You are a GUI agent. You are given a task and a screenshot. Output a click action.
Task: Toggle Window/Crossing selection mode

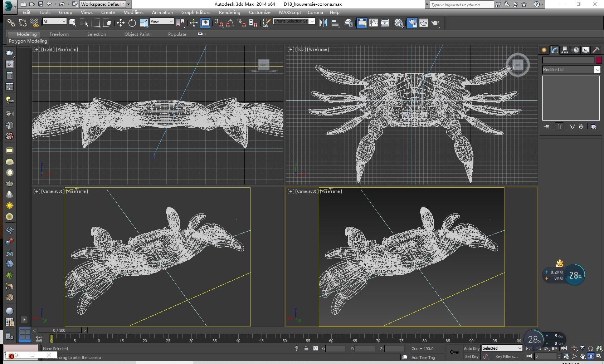(107, 23)
